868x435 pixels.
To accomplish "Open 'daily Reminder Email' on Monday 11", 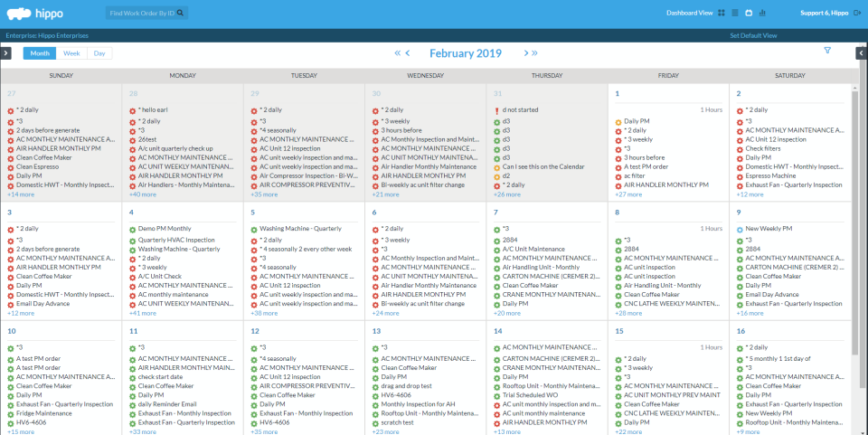I will pos(167,404).
